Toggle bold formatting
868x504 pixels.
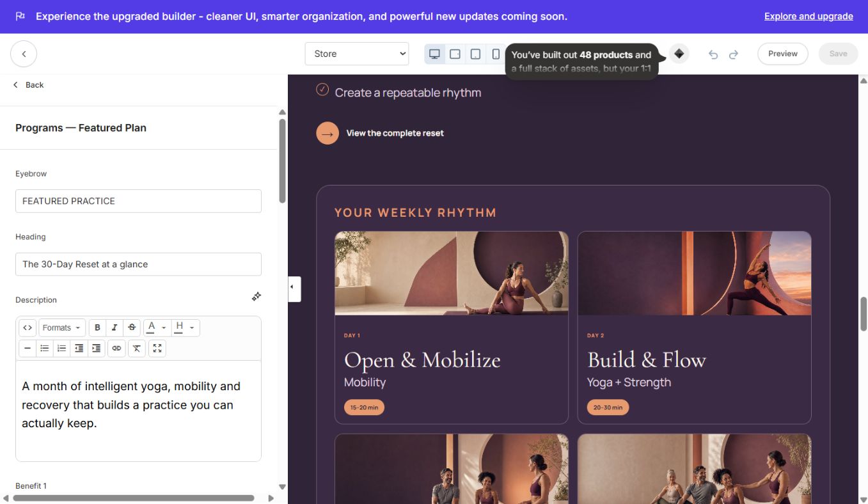point(97,328)
